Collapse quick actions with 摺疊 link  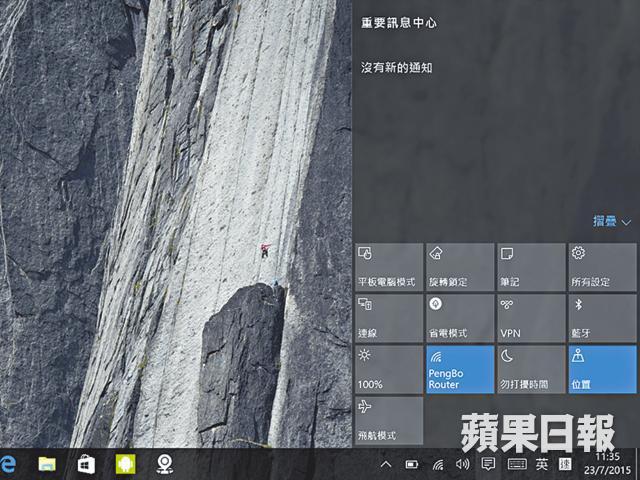point(611,222)
